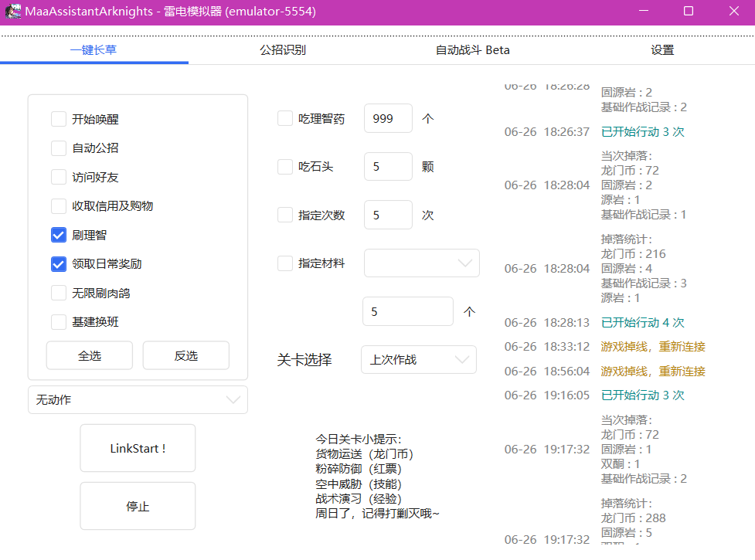Click the 反选 button
The height and width of the screenshot is (560, 755).
[x=186, y=355]
